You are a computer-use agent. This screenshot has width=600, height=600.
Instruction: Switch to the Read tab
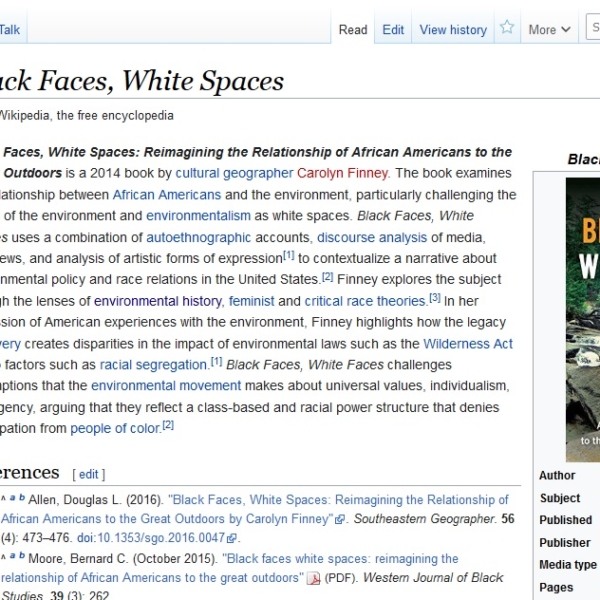click(x=353, y=29)
